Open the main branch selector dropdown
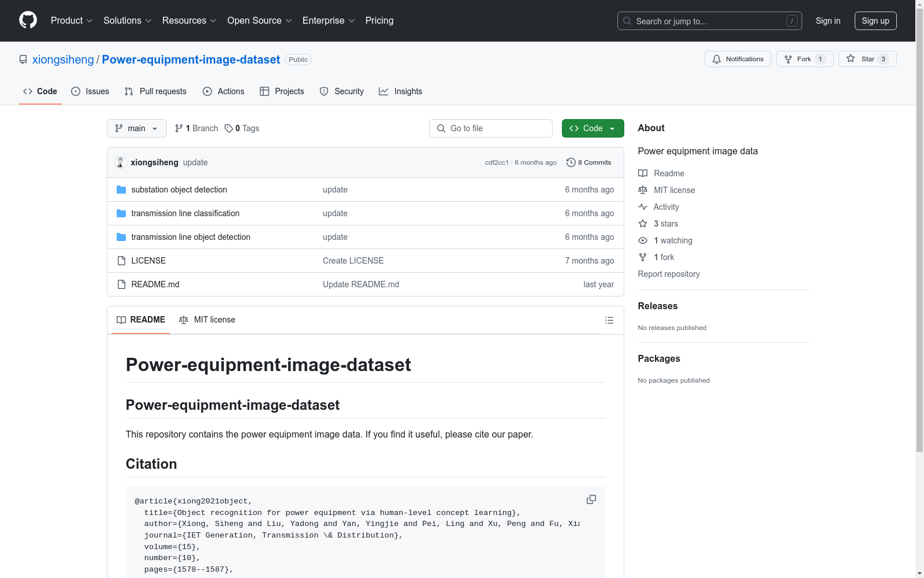Viewport: 924px width, 578px height. (x=137, y=128)
